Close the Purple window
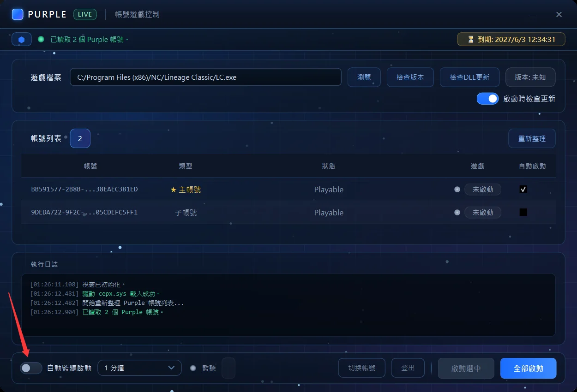This screenshot has height=392, width=577. click(x=559, y=15)
